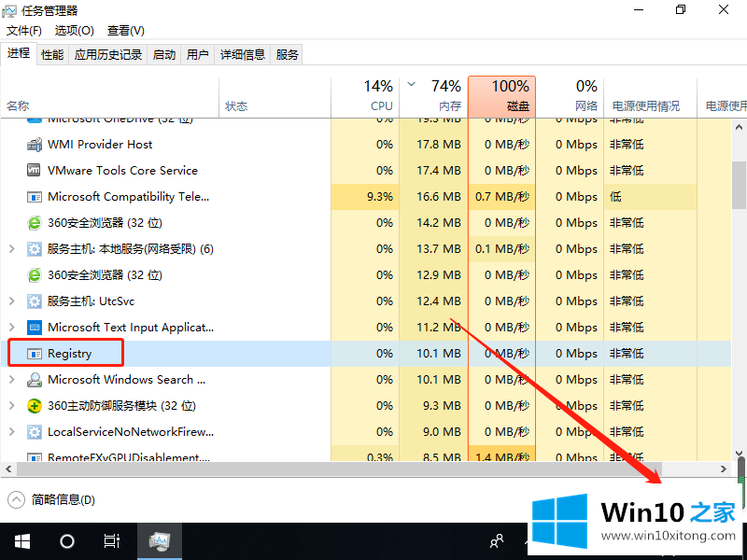Switch to the 应用历史记录 tab
Screen dimensions: 747x560
tap(108, 55)
